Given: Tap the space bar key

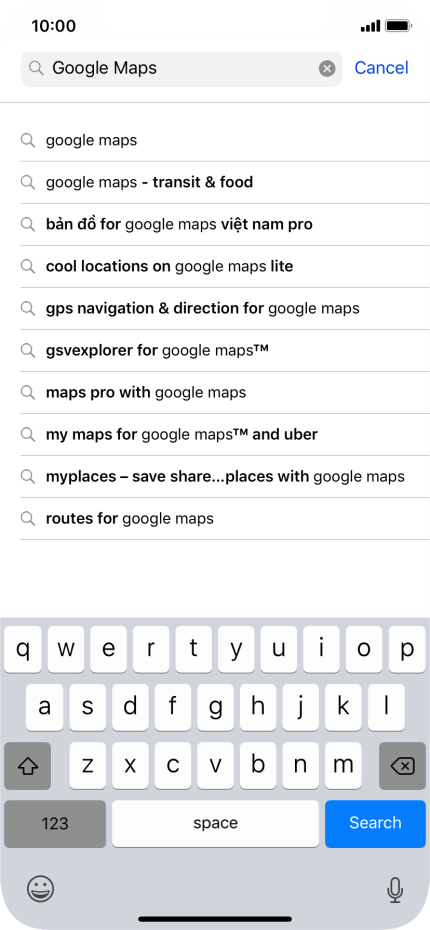Looking at the screenshot, I should coord(215,823).
